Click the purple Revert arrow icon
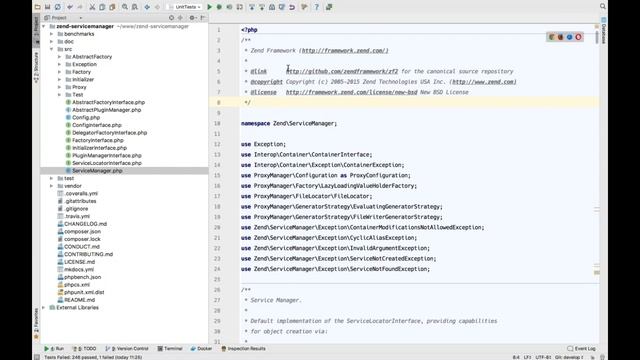 point(292,7)
